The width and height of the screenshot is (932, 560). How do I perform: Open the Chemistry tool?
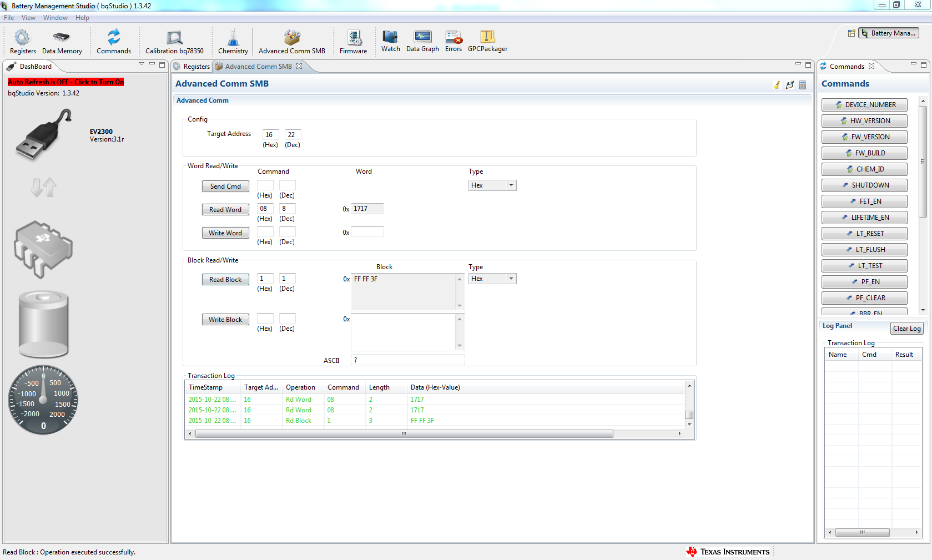[233, 42]
